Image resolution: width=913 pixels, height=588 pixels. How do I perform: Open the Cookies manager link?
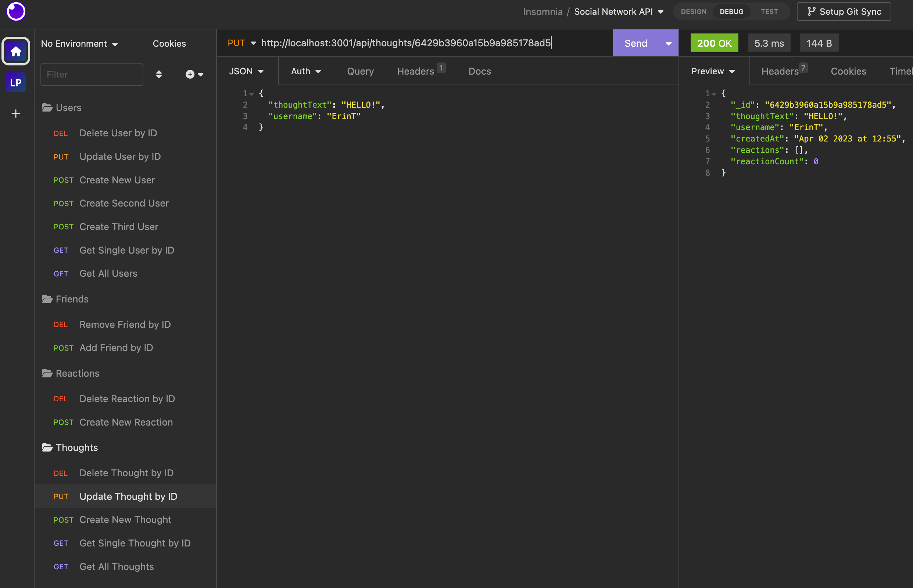coord(169,43)
